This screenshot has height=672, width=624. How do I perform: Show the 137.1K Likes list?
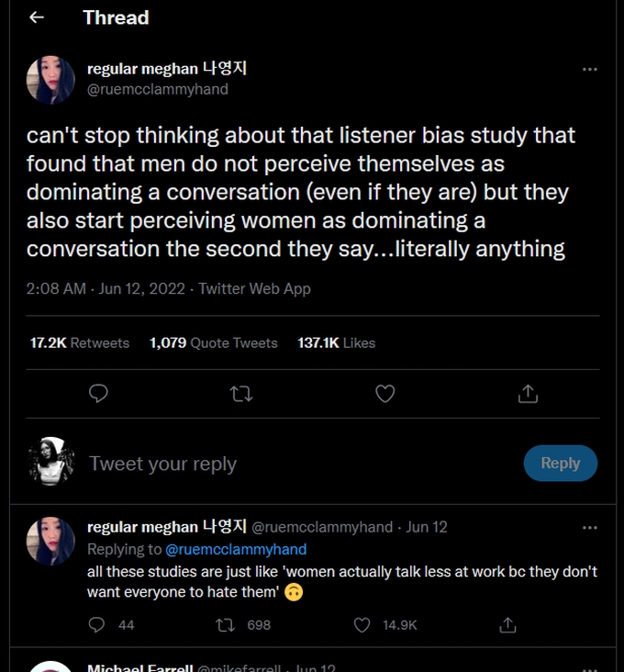tap(336, 342)
